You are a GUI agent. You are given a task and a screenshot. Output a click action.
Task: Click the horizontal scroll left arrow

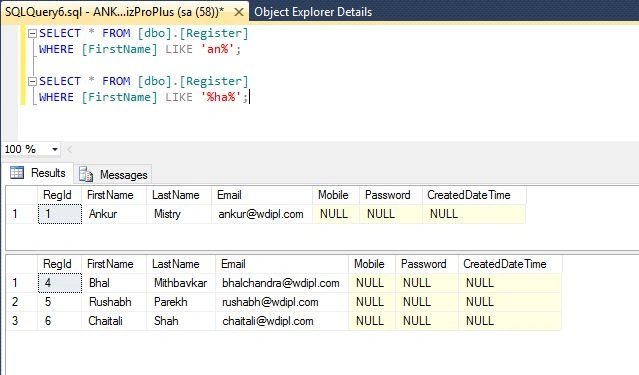click(69, 150)
